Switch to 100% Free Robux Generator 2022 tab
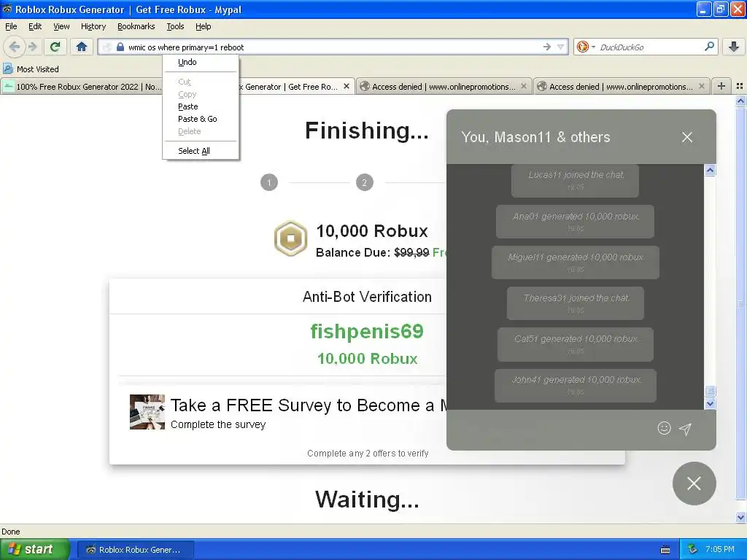The image size is (747, 560). pos(82,87)
